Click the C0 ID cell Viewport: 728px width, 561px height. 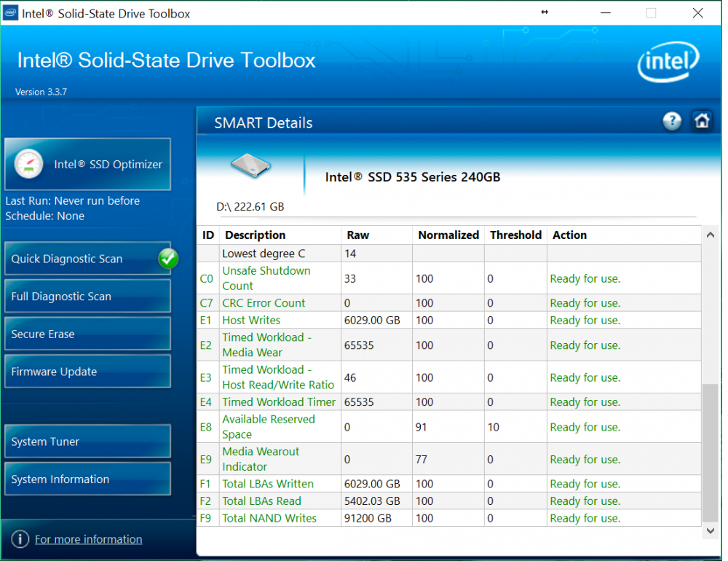(x=207, y=278)
